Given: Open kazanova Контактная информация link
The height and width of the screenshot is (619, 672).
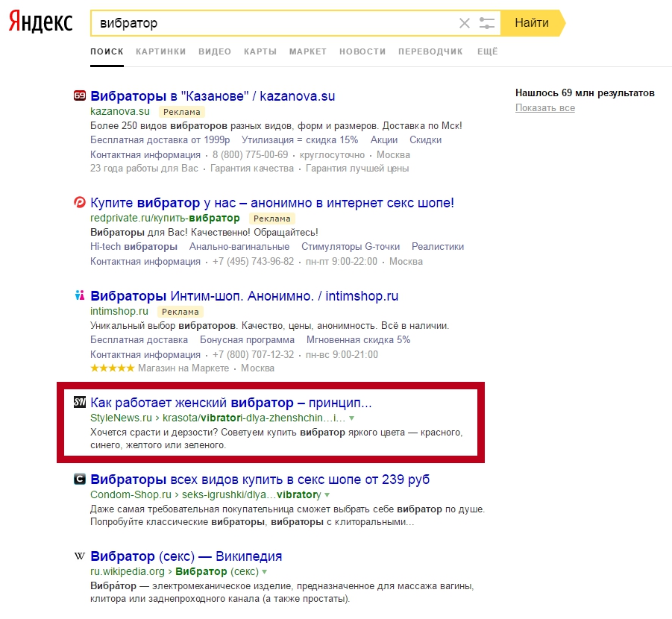Looking at the screenshot, I should coord(145,155).
